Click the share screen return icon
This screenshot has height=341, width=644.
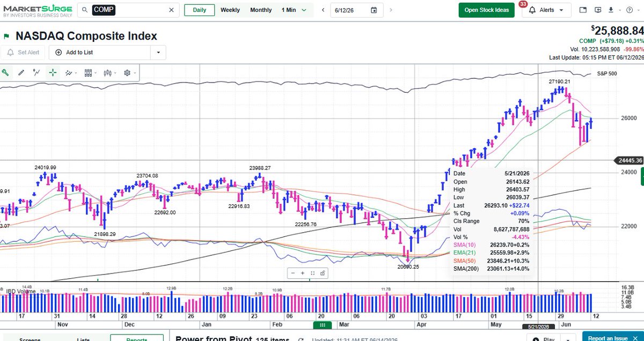click(598, 10)
